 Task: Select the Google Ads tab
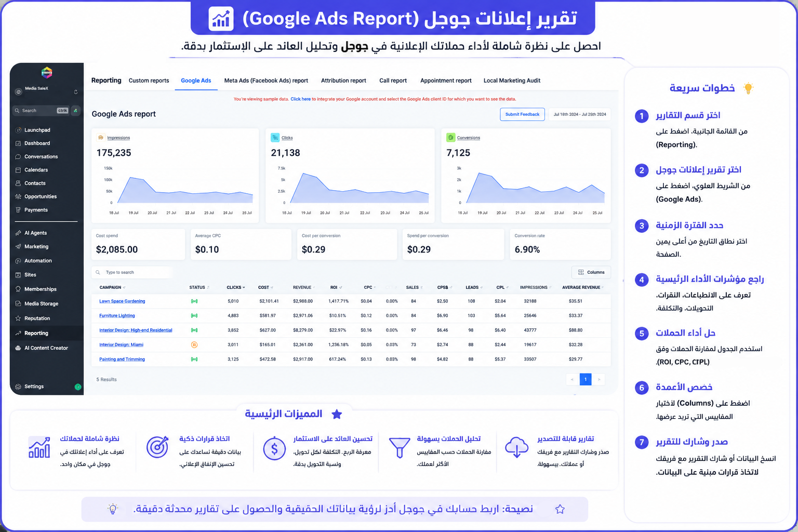click(x=196, y=81)
